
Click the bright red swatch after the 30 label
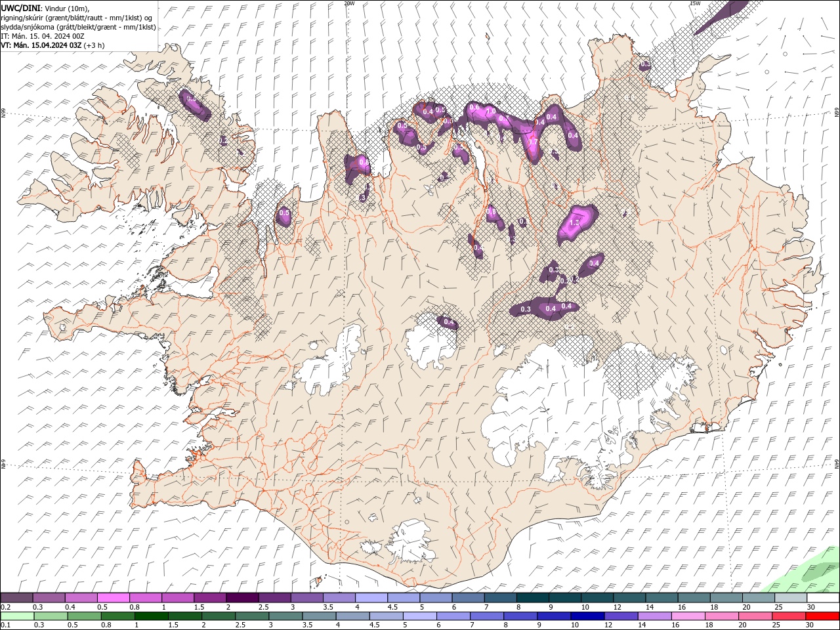[822, 616]
